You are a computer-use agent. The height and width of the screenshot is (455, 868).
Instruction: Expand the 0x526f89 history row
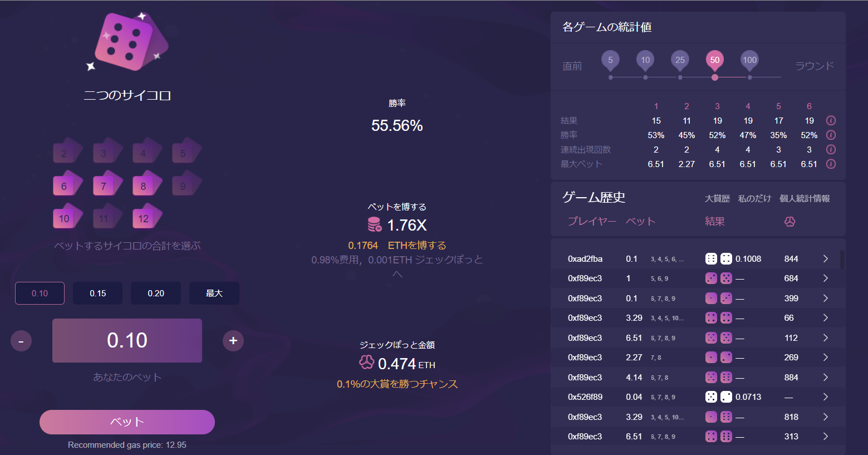click(x=825, y=397)
